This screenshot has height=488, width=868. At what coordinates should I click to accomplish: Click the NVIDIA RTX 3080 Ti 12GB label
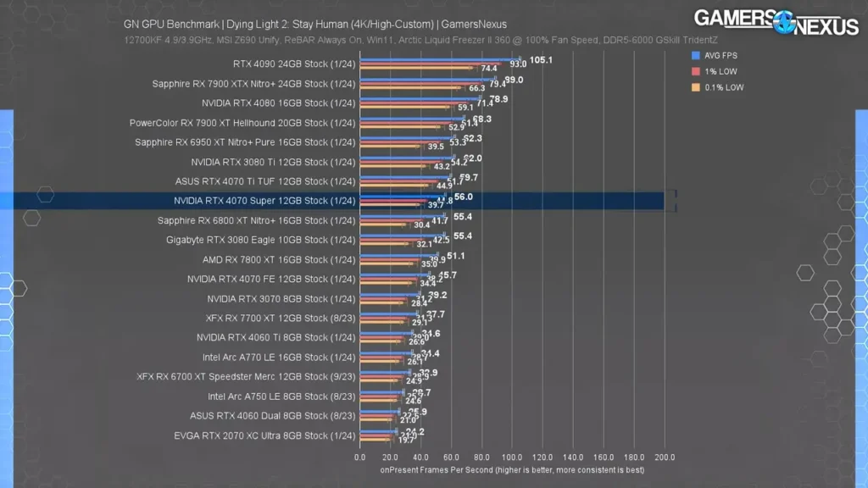tap(273, 162)
